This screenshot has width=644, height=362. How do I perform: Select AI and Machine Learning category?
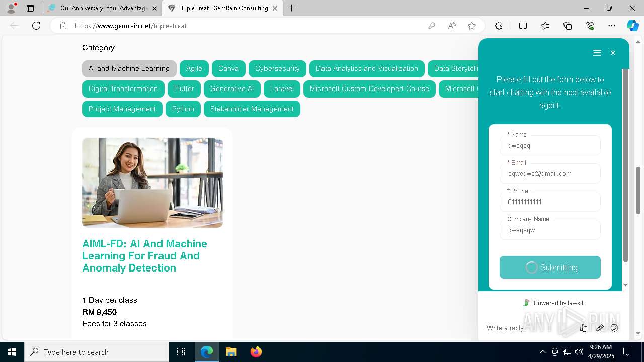click(x=129, y=69)
